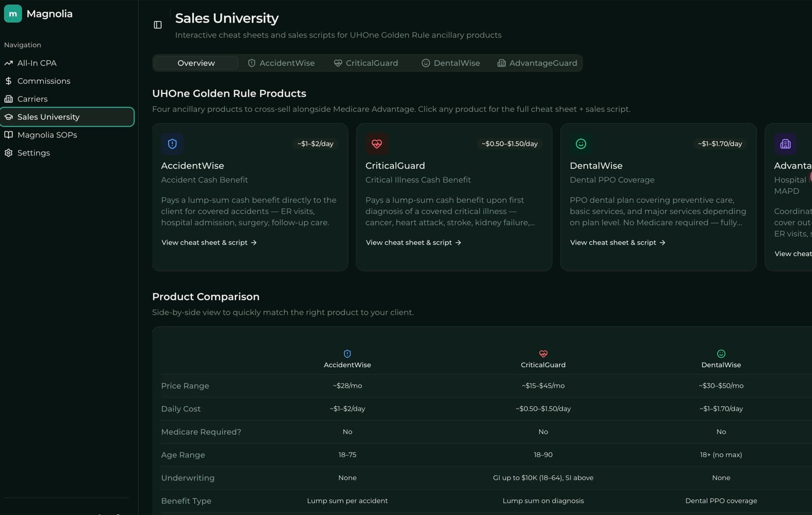Click the ~$0.50–$1.50/day badge on CriticalGuard card

click(510, 144)
